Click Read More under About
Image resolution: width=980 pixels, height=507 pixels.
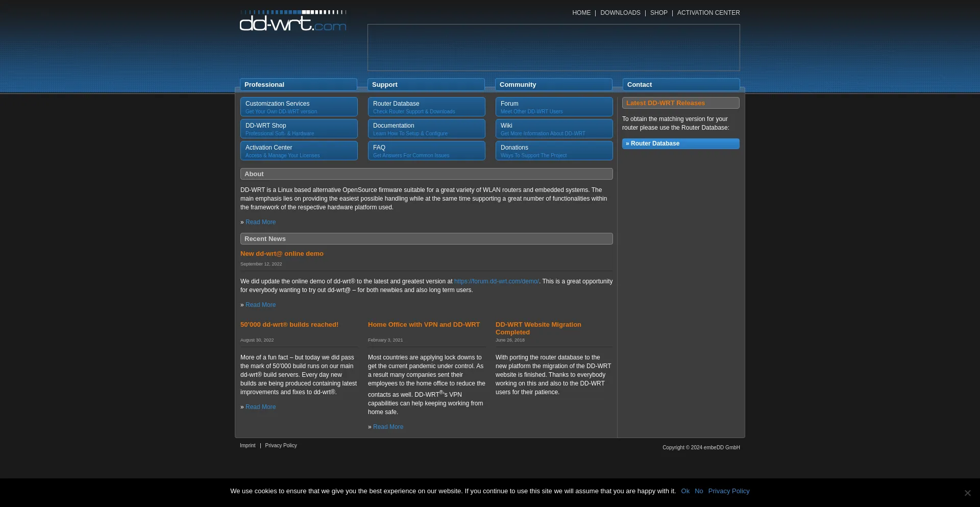[x=260, y=222]
